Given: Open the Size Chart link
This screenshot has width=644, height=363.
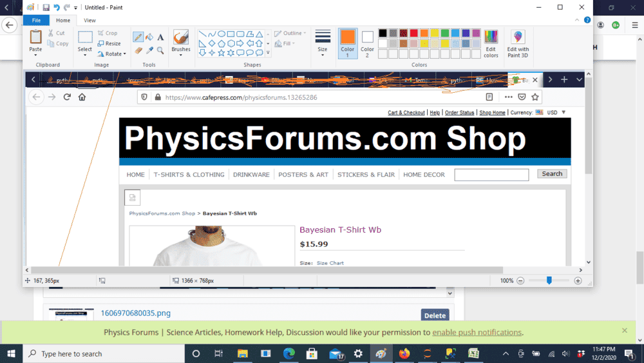Looking at the screenshot, I should [x=330, y=263].
